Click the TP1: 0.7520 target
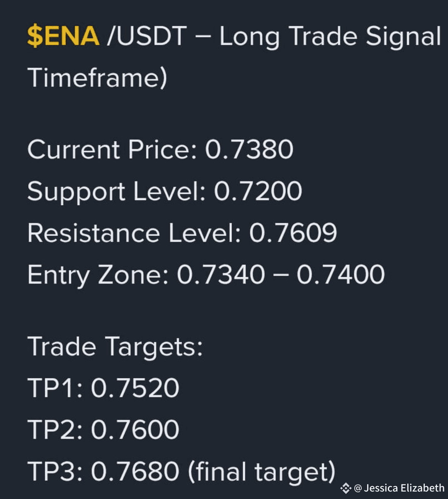Screen dimensions: 448x499 click(x=103, y=388)
